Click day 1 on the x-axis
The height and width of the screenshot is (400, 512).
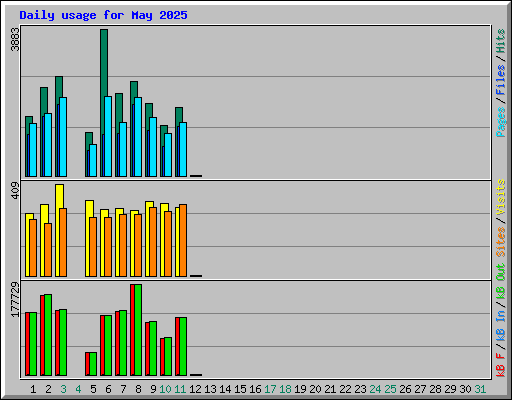(33, 389)
